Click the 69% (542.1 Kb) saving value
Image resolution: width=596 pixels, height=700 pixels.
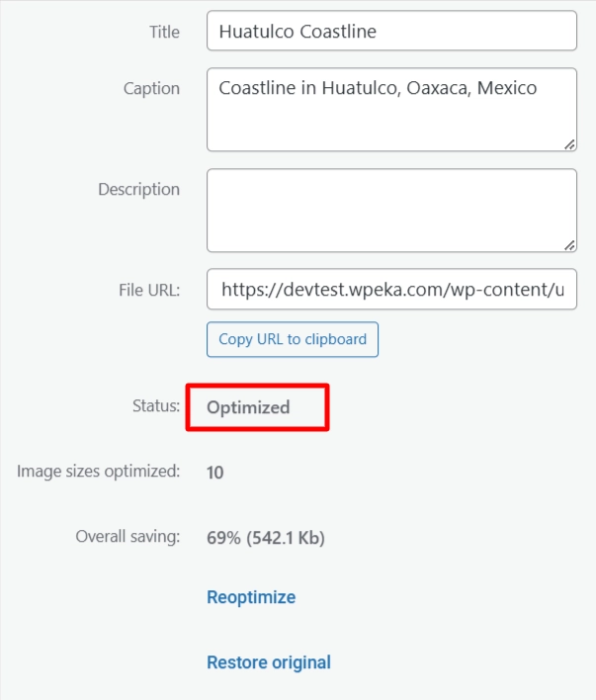[x=266, y=538]
